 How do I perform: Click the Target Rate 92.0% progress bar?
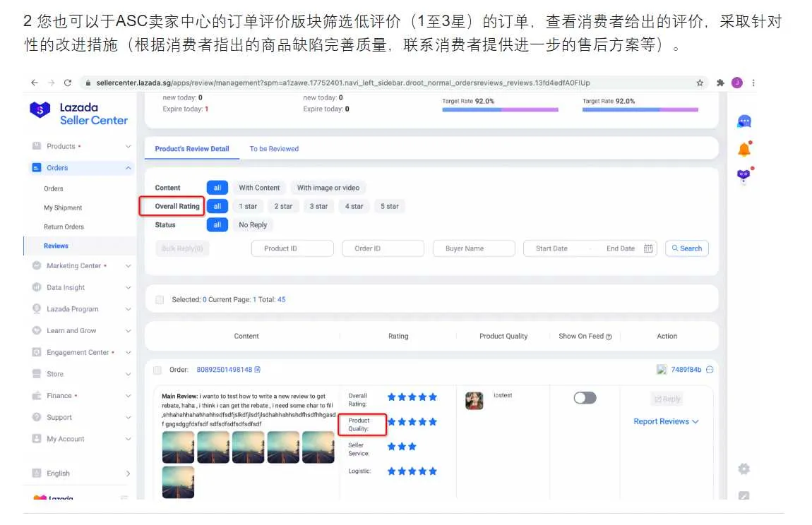(499, 111)
